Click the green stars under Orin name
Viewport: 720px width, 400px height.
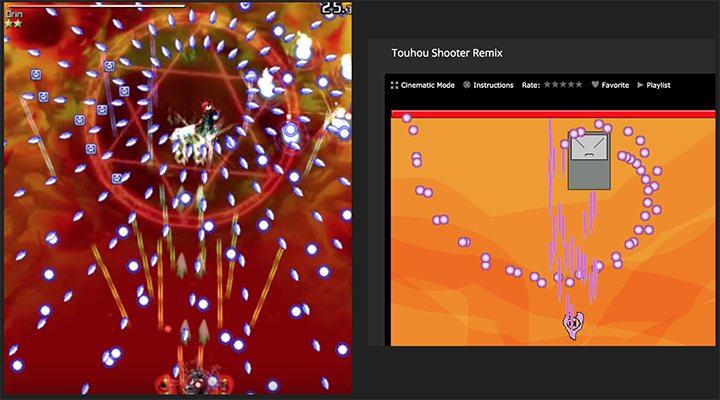click(x=13, y=23)
